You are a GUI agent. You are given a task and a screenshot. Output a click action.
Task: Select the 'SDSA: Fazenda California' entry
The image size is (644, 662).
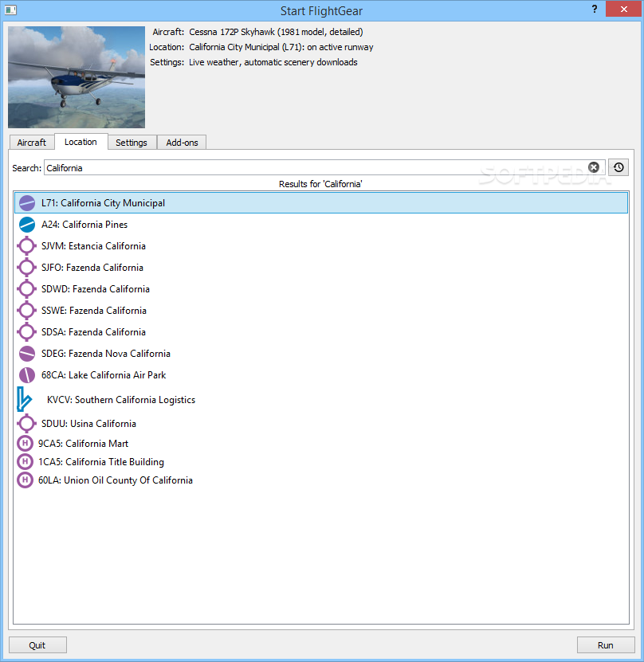pyautogui.click(x=321, y=332)
